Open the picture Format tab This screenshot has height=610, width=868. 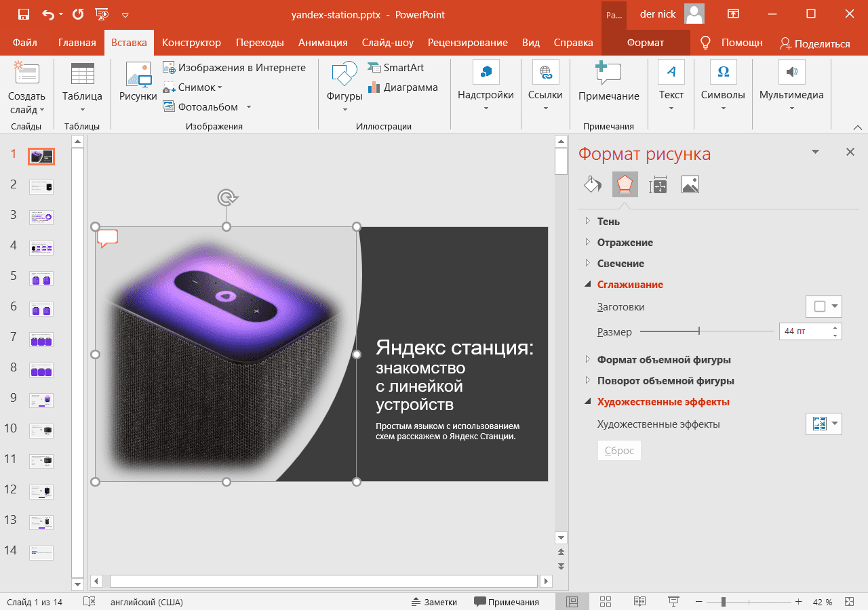point(646,43)
